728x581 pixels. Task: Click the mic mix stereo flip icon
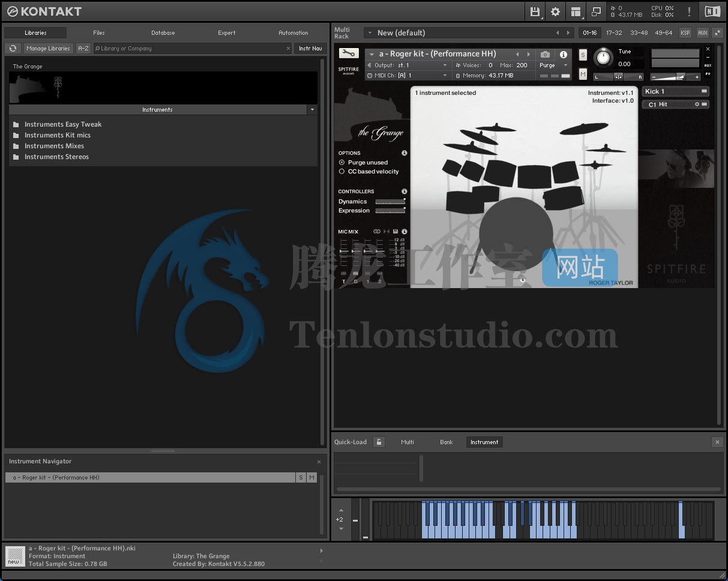387,232
